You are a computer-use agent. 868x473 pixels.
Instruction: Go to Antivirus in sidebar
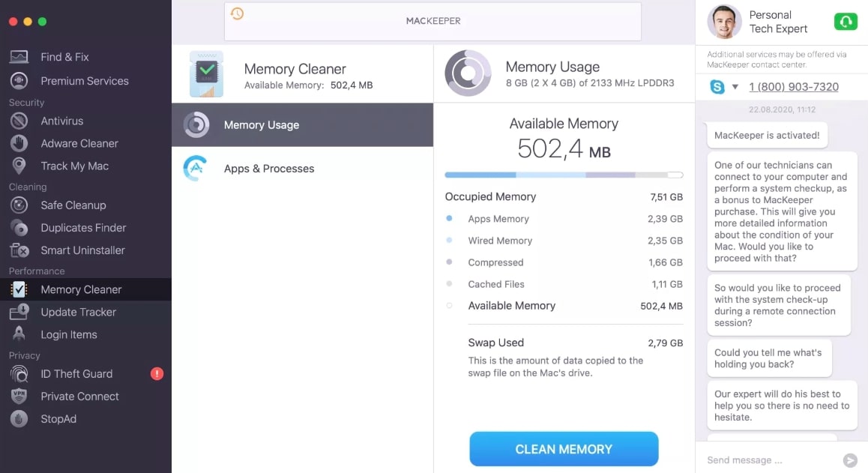point(62,121)
